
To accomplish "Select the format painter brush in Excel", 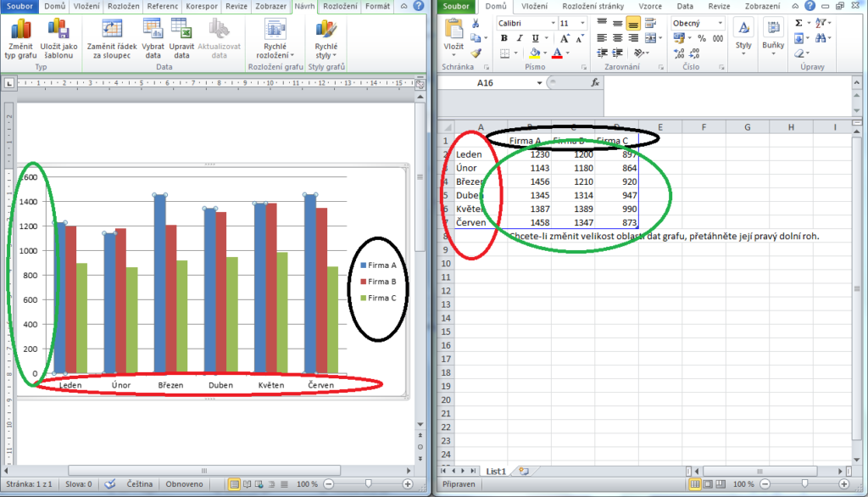I will [x=476, y=53].
